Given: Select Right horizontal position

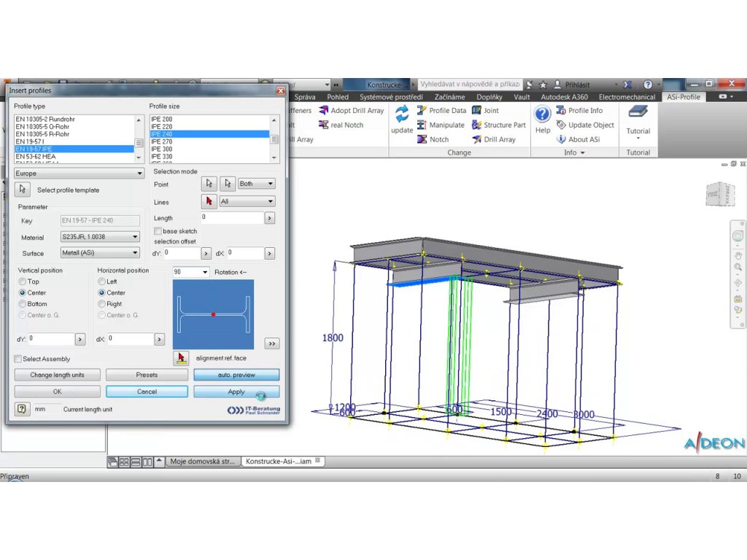Looking at the screenshot, I should (109, 304).
